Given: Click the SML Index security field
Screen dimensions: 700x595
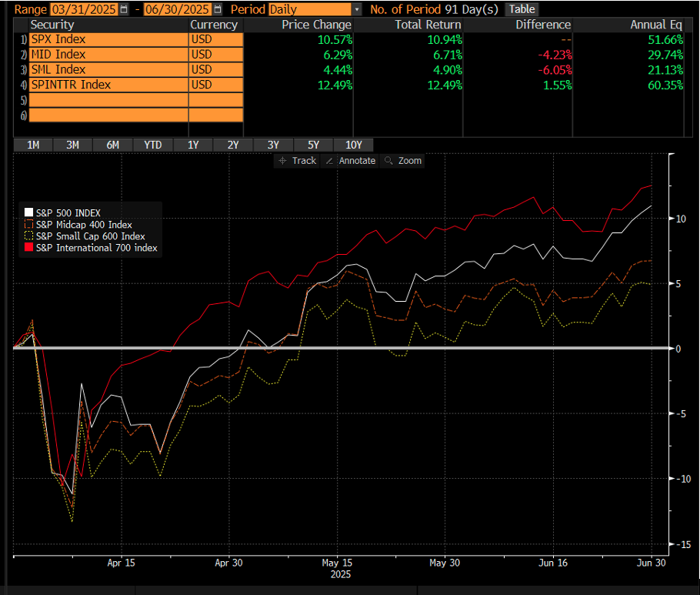Looking at the screenshot, I should (x=108, y=70).
